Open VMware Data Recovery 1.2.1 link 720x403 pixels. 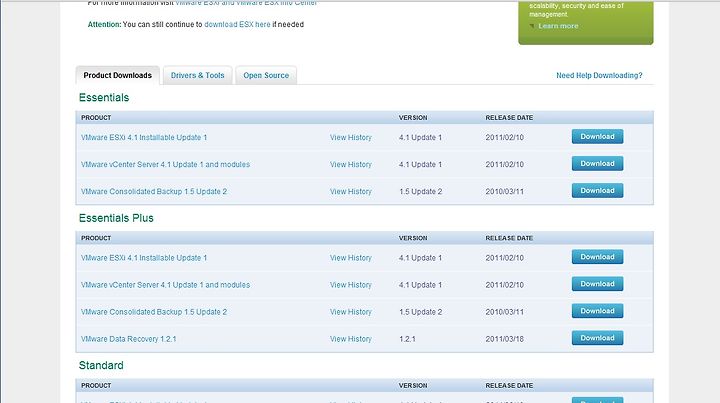(129, 339)
